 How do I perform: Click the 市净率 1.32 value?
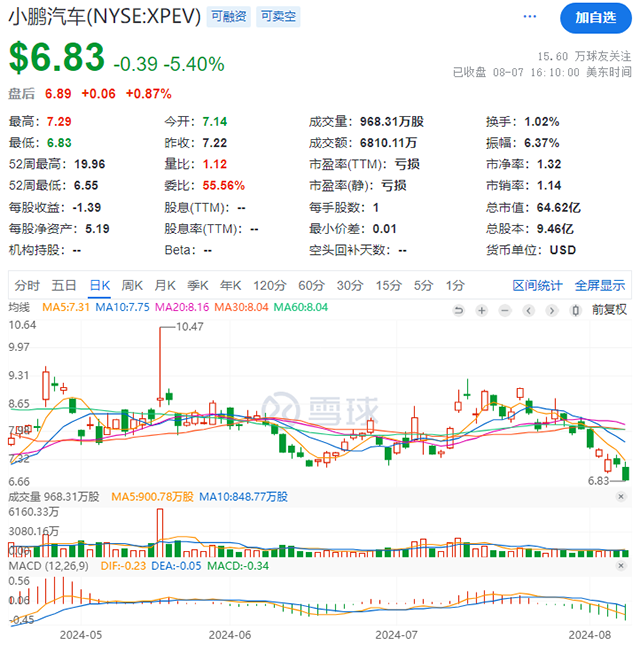point(549,164)
